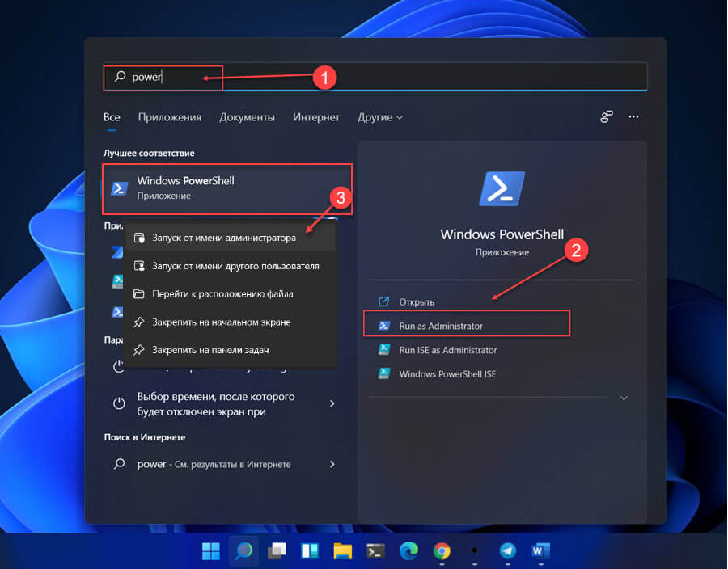Open Windows Terminal from taskbar
Image resolution: width=728 pixels, height=569 pixels.
375,551
